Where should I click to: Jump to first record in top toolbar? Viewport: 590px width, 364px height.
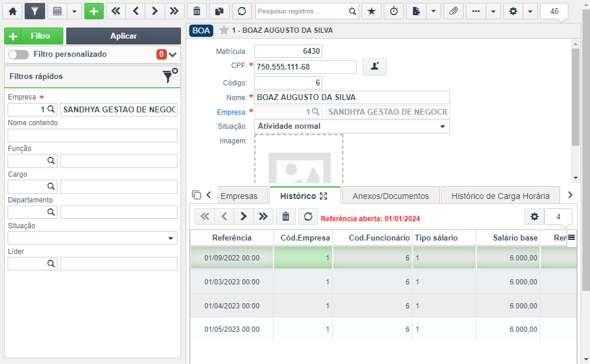pyautogui.click(x=116, y=11)
